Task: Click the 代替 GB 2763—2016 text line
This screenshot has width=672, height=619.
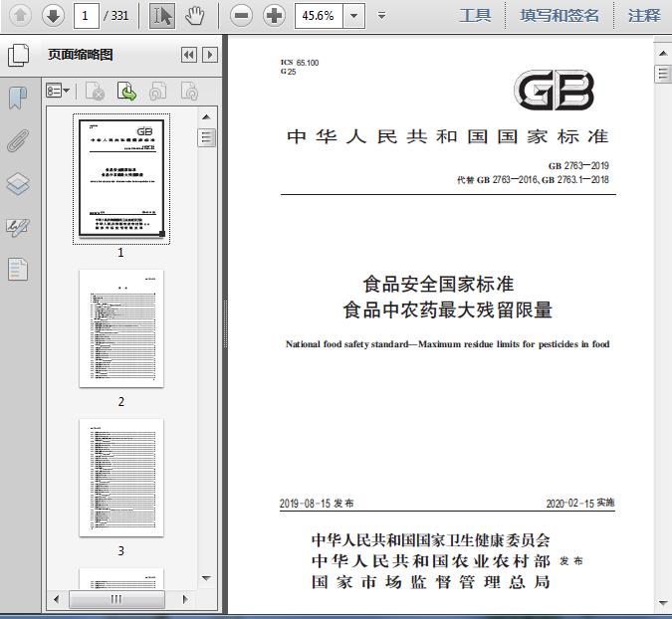Action: [533, 180]
